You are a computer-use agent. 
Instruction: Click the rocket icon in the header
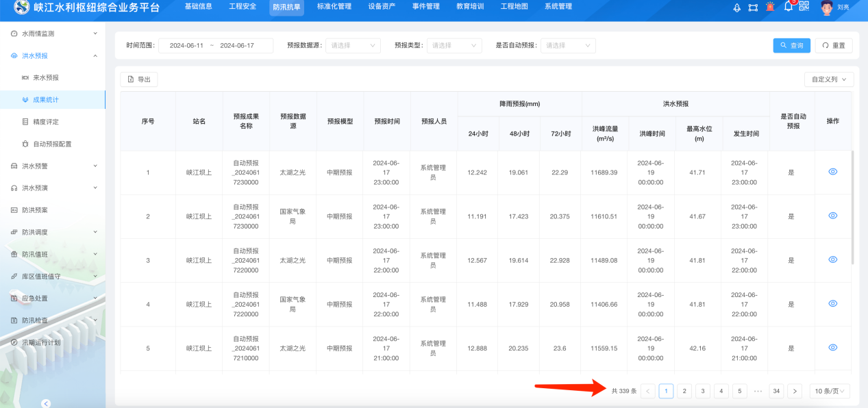737,7
